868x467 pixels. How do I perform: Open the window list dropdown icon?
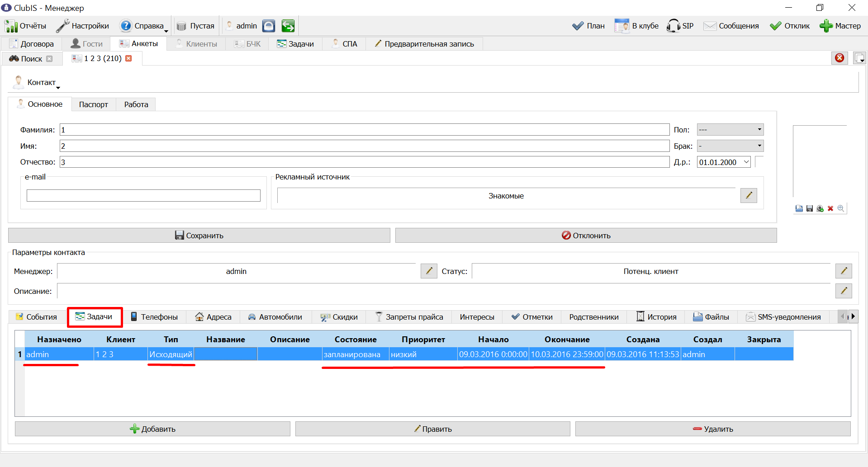point(859,58)
